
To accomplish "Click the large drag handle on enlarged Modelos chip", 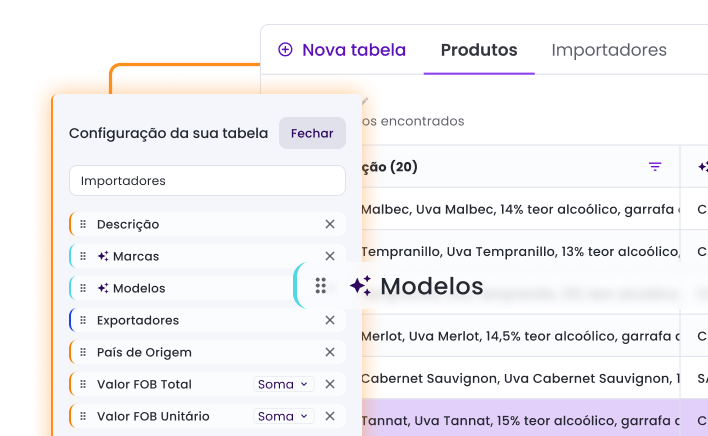I will [x=321, y=286].
